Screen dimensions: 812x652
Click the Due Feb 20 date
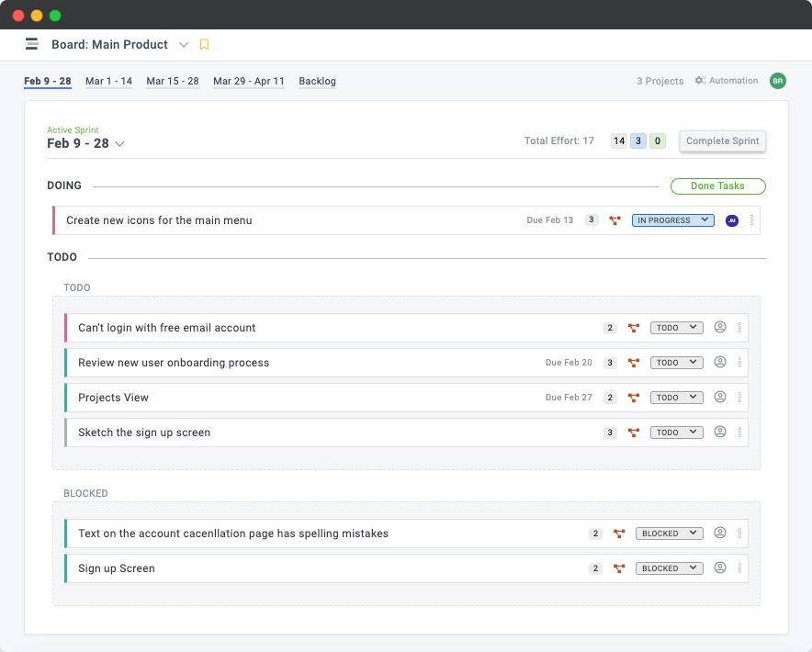(569, 363)
